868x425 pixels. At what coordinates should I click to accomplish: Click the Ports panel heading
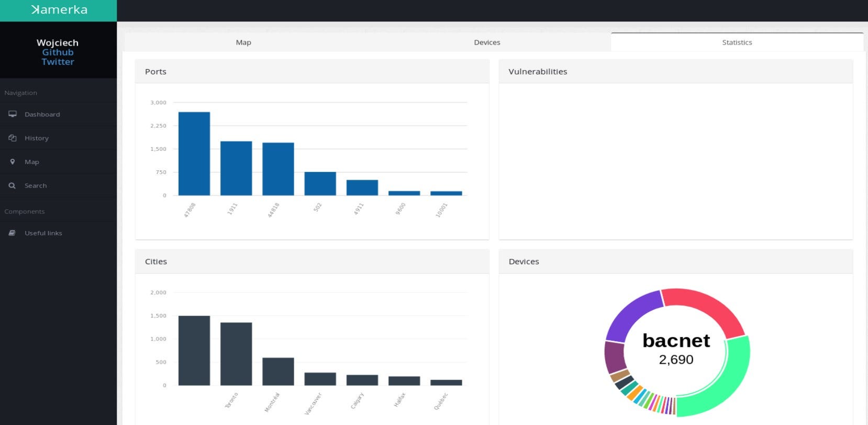click(x=155, y=72)
